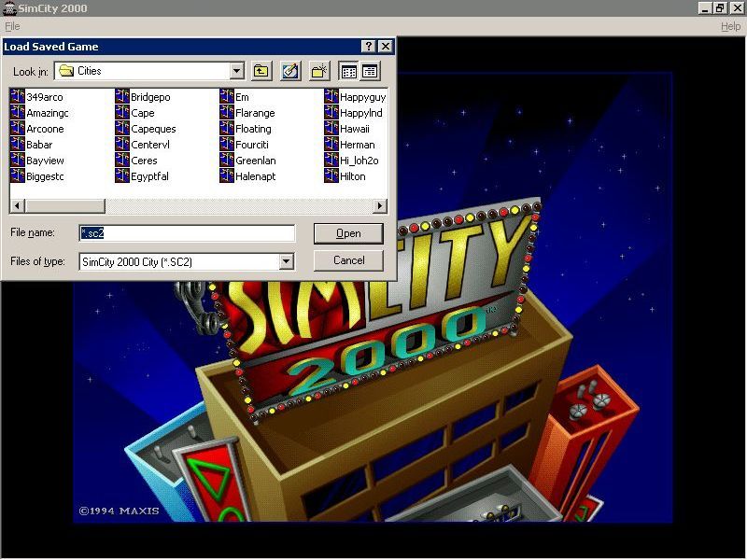Select the Fourciti city file icon

click(x=227, y=145)
